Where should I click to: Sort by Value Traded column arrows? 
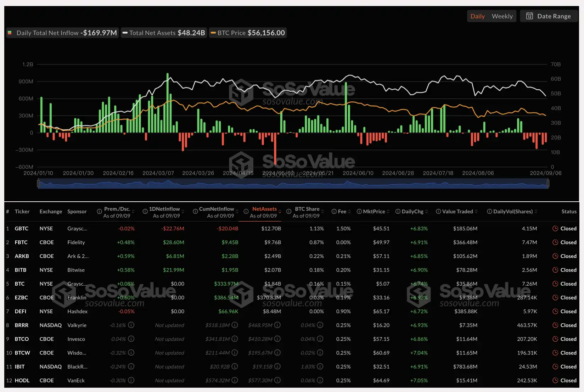pos(476,212)
